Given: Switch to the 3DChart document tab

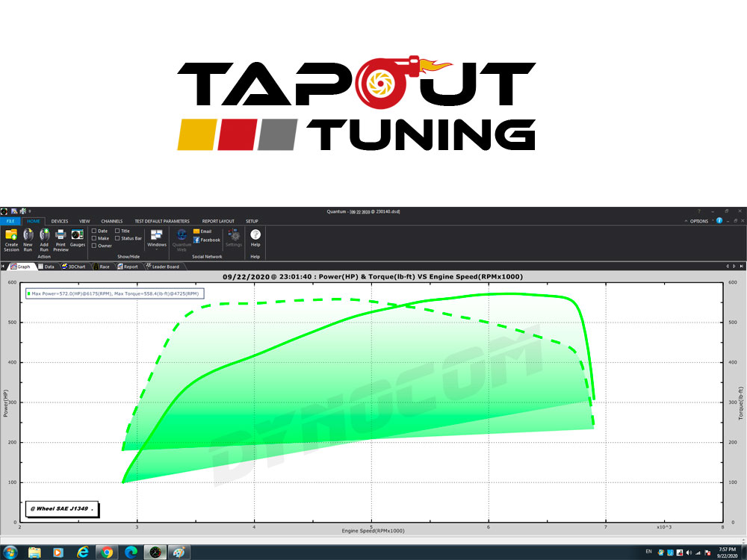Looking at the screenshot, I should [x=74, y=267].
